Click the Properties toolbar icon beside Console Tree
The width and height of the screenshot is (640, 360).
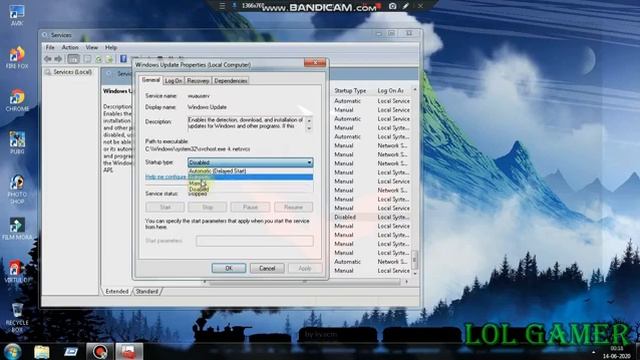point(87,59)
